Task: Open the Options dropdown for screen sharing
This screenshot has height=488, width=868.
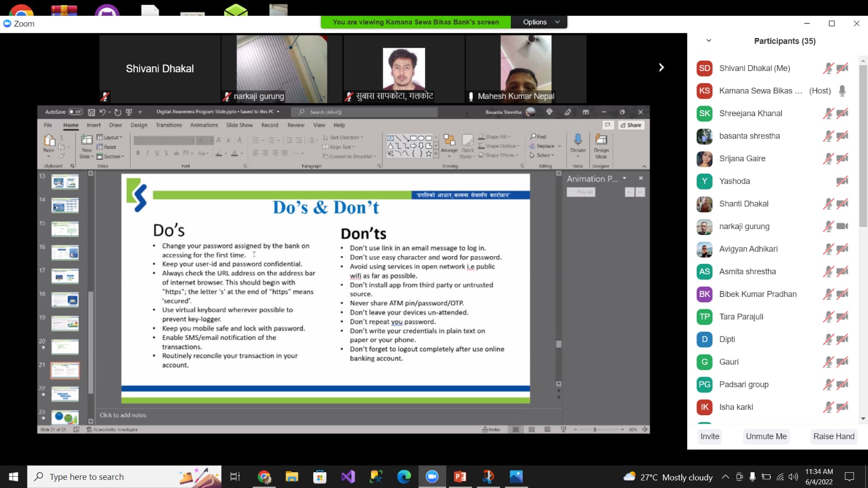Action: point(540,22)
